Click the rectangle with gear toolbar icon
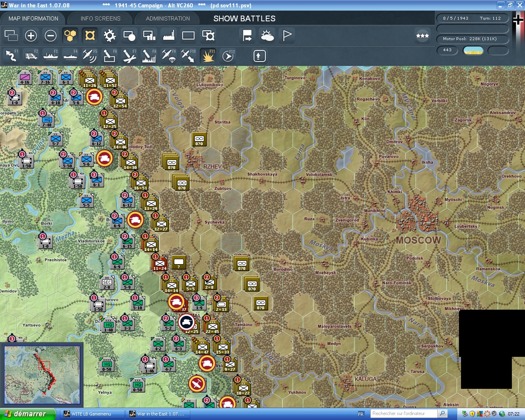The image size is (525, 420). (208, 36)
